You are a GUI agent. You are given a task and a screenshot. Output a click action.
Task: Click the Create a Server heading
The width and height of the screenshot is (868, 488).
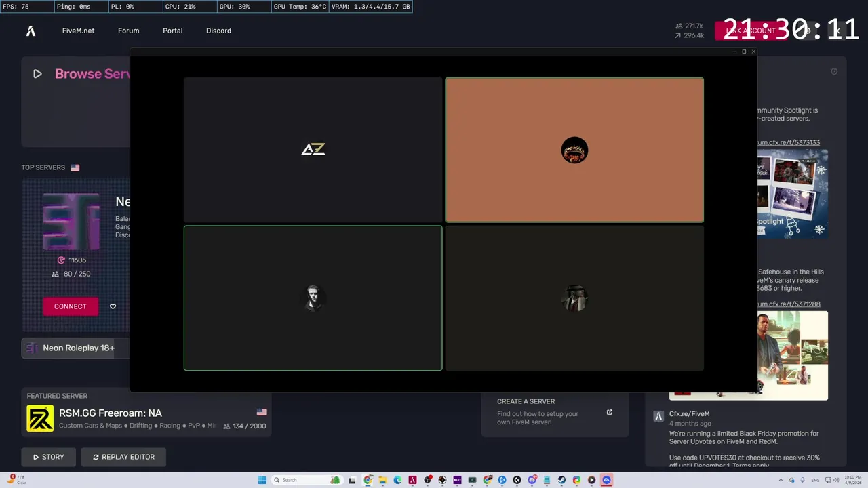(x=526, y=401)
